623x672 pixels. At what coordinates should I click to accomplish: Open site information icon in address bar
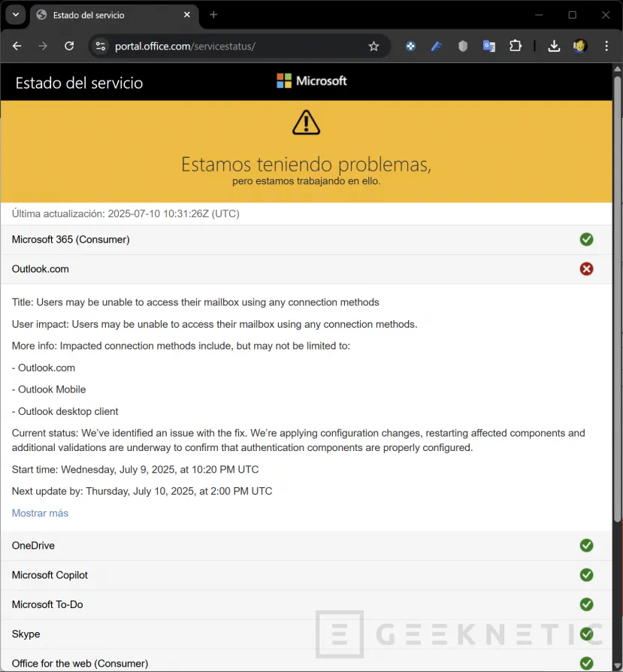pos(100,46)
